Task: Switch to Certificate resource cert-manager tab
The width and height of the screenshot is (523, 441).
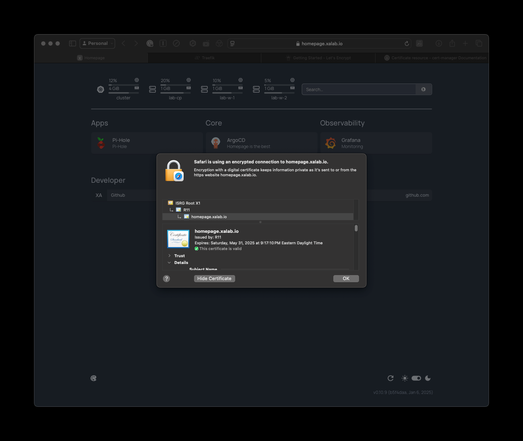Action: [432, 58]
